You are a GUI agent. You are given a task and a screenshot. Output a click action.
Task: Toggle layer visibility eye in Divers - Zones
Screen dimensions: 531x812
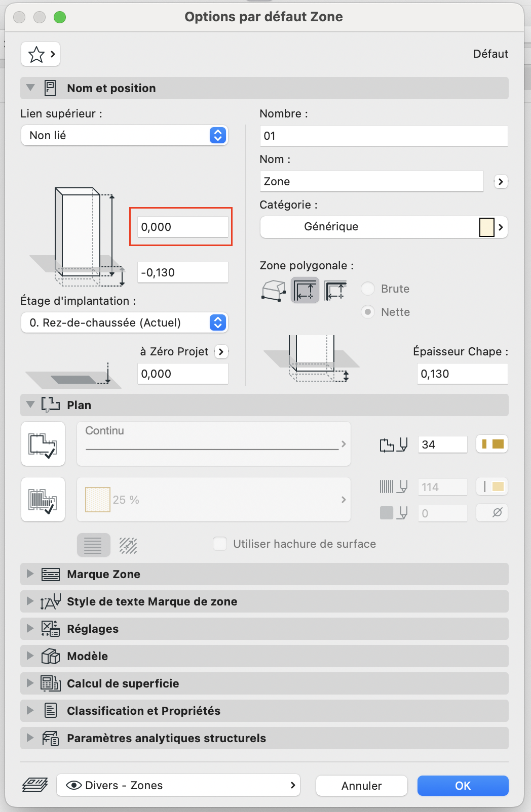74,785
